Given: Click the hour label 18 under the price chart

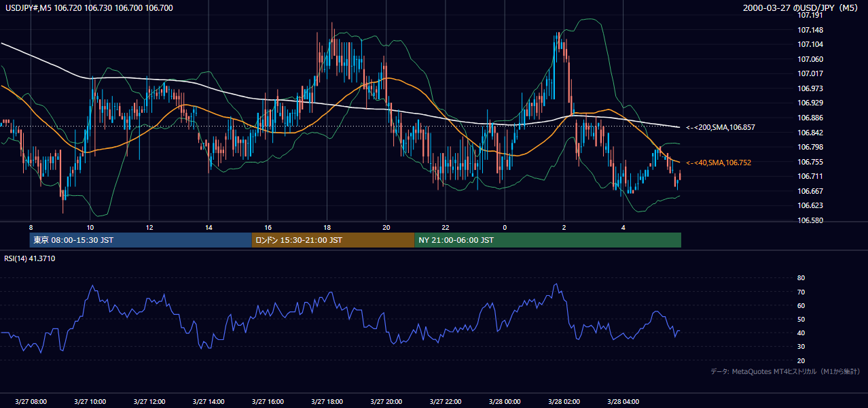Looking at the screenshot, I should point(327,227).
